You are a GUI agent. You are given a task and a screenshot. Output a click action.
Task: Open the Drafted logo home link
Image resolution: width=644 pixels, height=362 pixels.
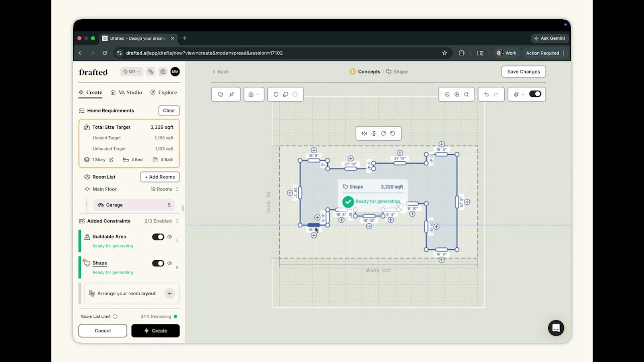point(93,72)
